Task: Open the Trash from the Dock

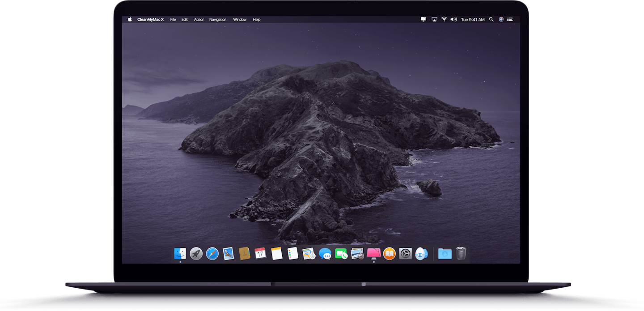Action: 461,253
